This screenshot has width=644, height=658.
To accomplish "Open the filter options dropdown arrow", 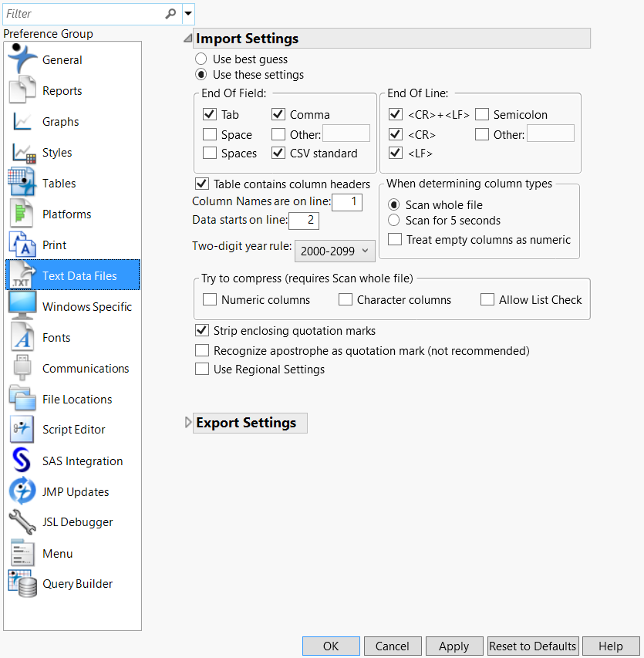I will [188, 13].
